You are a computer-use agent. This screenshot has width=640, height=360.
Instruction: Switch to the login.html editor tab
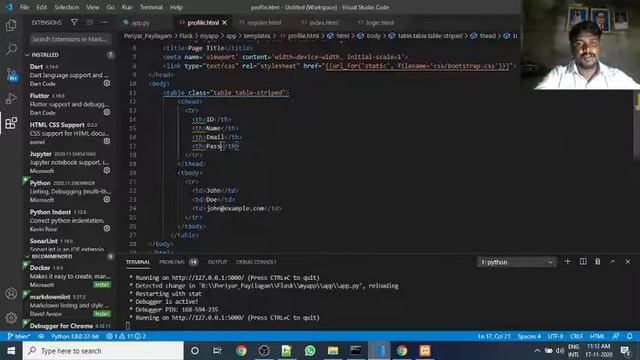click(380, 23)
